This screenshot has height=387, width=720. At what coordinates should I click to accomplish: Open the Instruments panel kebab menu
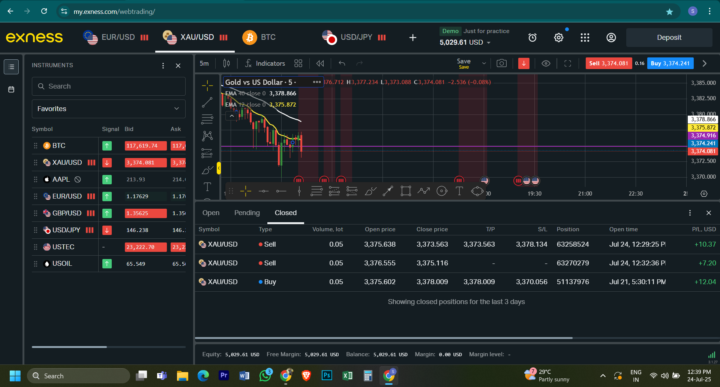(163, 66)
